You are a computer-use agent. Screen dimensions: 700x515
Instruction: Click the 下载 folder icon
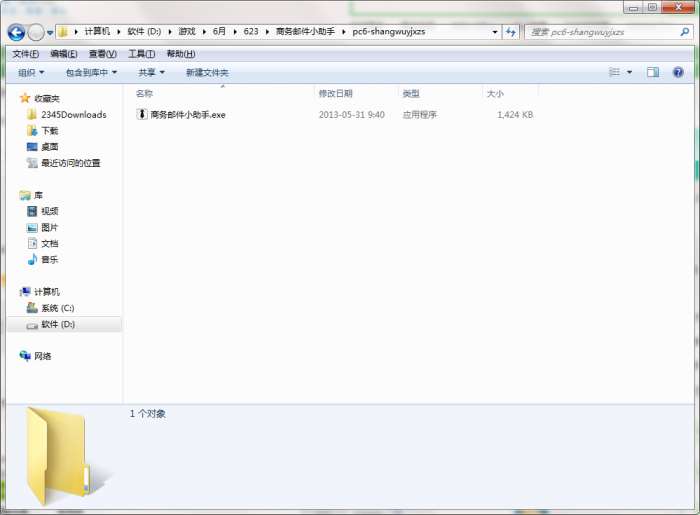click(32, 131)
